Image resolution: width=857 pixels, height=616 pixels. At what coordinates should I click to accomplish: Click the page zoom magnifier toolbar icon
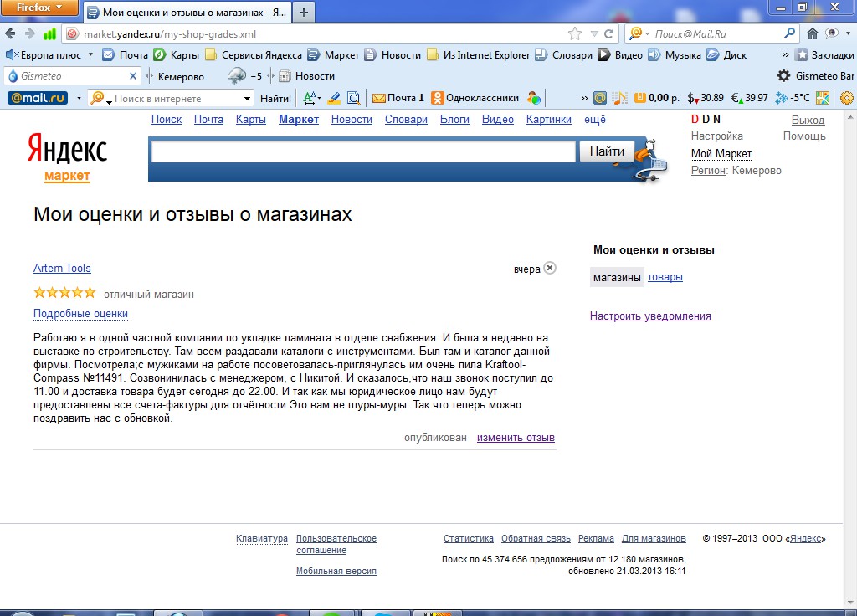click(x=354, y=99)
